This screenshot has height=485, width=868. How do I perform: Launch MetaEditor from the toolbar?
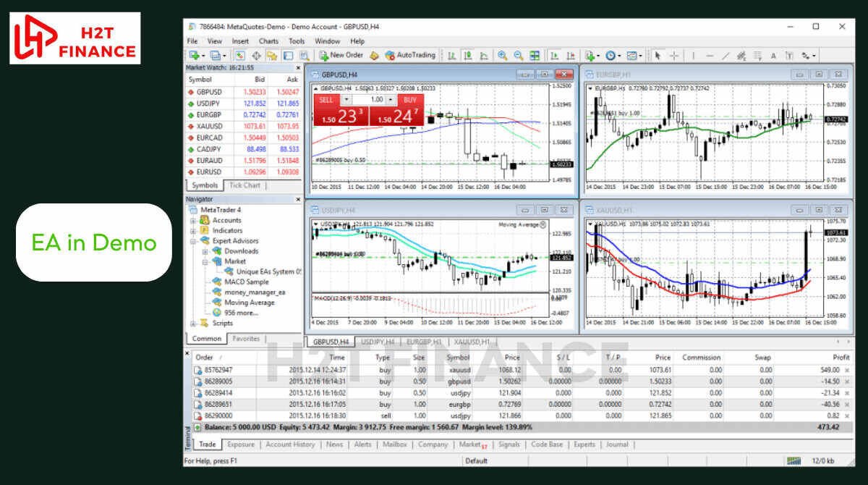(x=375, y=55)
